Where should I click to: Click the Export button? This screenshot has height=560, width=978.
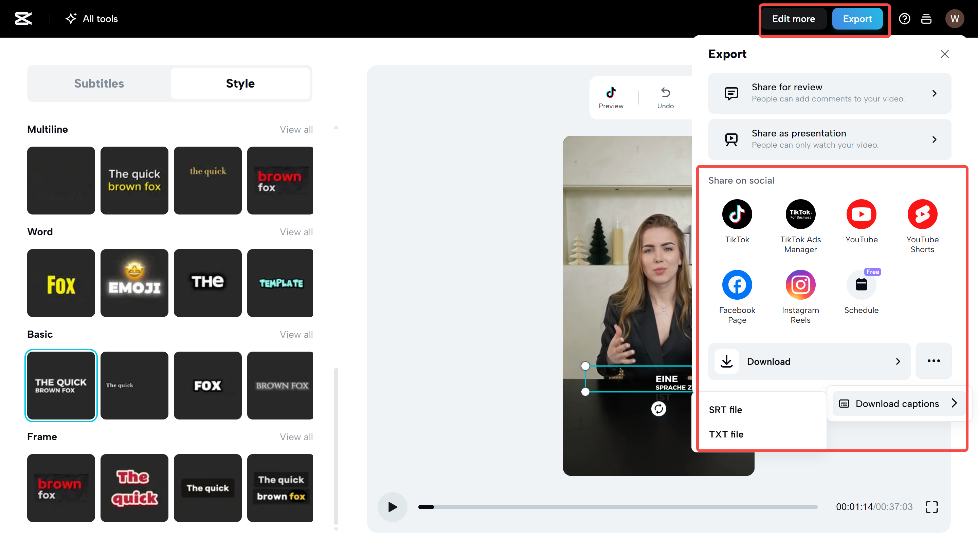[857, 18]
